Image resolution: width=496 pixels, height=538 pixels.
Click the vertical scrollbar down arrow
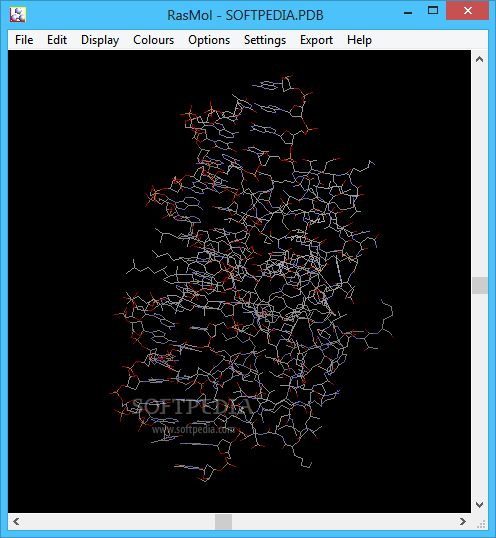click(x=480, y=505)
